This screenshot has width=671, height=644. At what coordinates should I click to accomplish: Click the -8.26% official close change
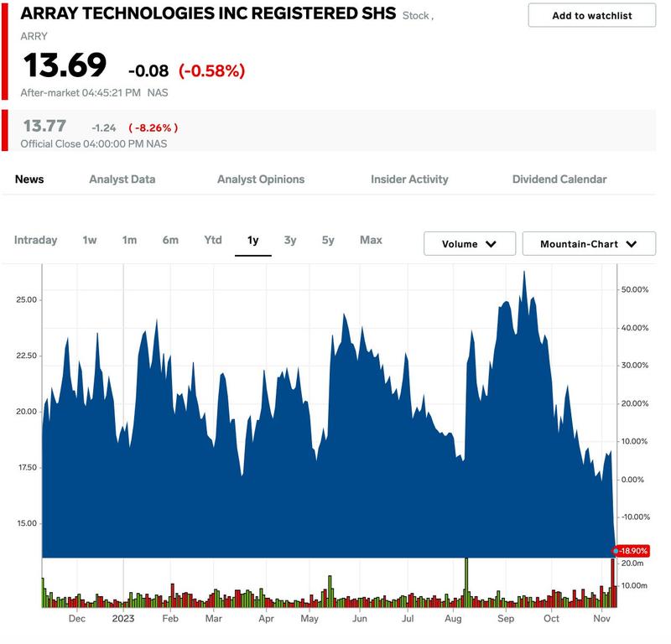coord(153,127)
